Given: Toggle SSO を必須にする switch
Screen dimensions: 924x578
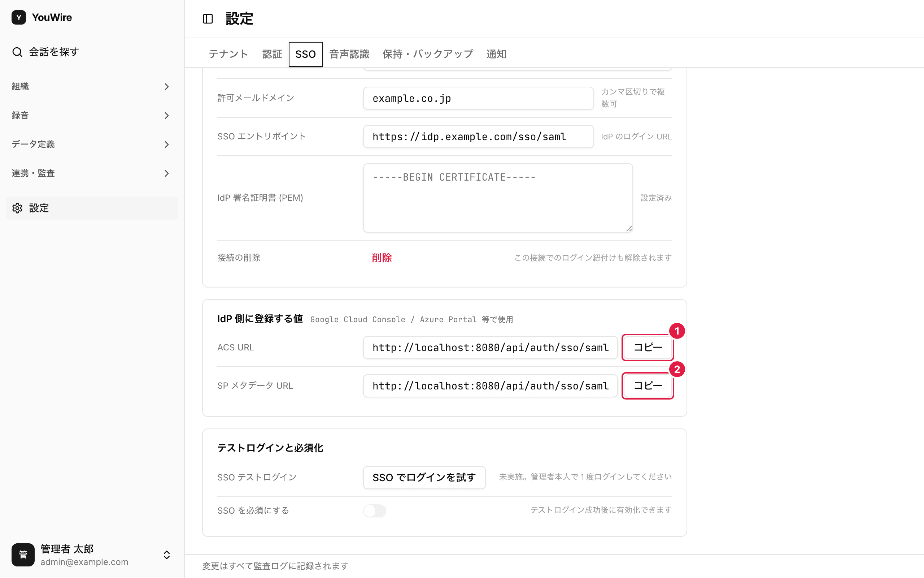Looking at the screenshot, I should 375,511.
